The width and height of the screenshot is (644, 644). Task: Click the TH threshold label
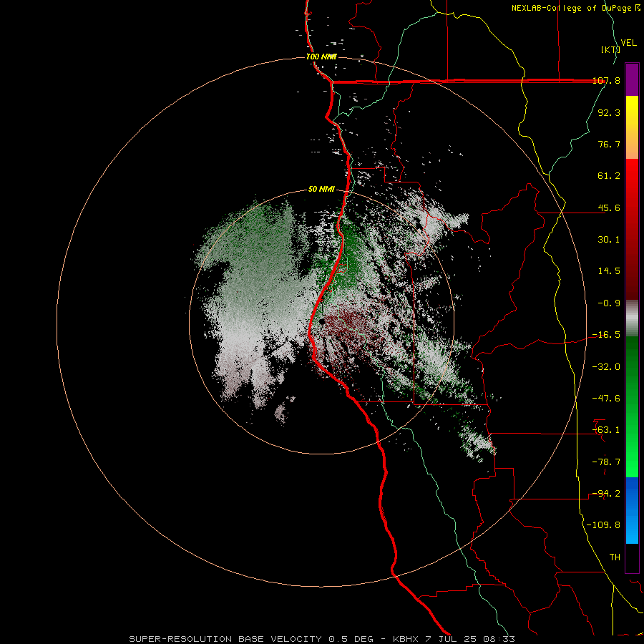click(615, 557)
